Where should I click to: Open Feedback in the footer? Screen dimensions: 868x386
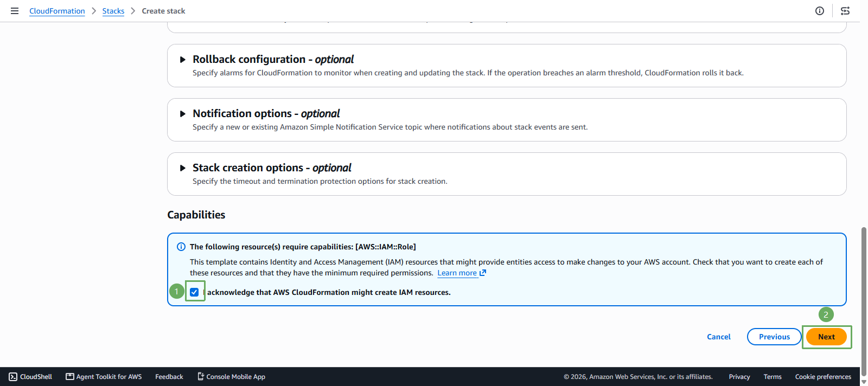pos(169,377)
